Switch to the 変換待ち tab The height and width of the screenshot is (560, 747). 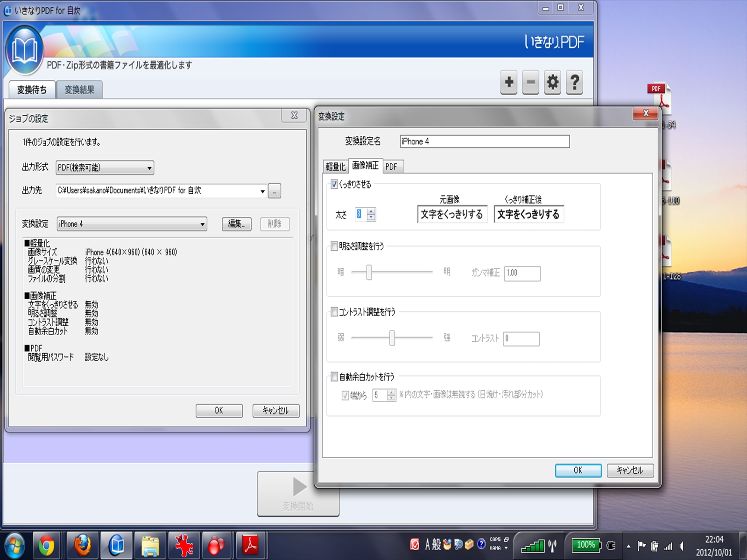point(32,90)
